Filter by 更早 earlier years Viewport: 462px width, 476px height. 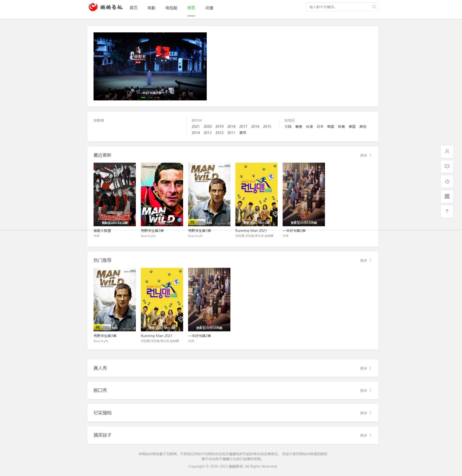coord(243,133)
